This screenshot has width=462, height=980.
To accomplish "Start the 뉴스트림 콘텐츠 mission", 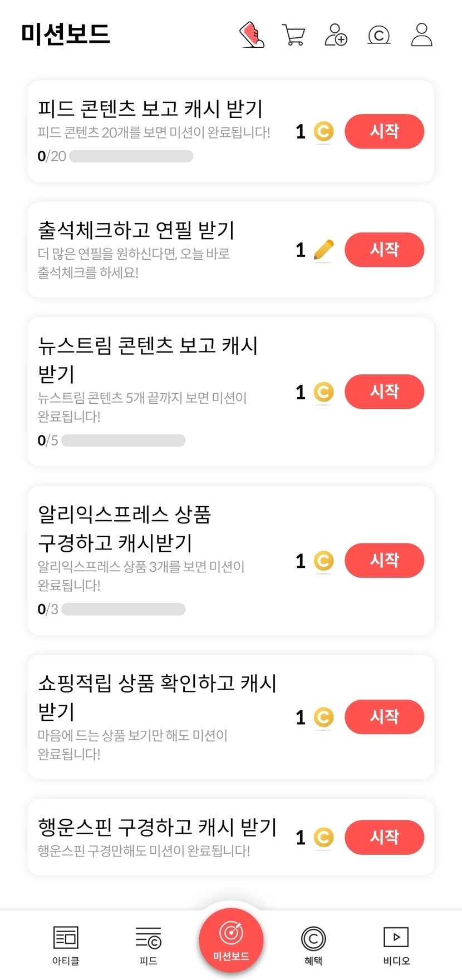I will click(384, 392).
